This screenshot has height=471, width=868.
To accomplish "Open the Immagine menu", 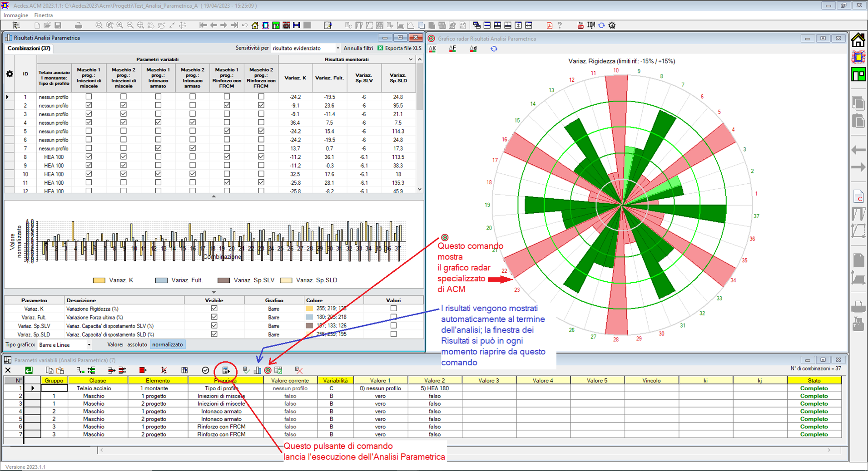I will [16, 15].
